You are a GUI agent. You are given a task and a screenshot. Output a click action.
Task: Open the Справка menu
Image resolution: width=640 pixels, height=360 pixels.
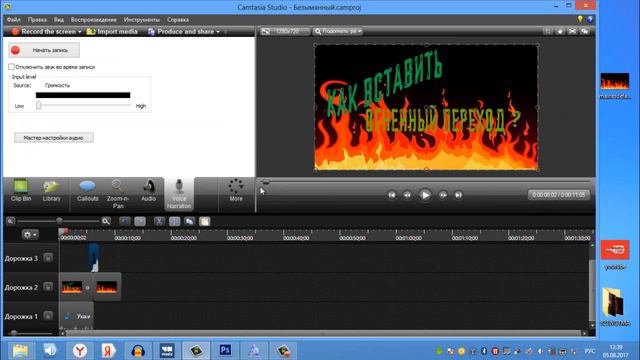tap(178, 19)
